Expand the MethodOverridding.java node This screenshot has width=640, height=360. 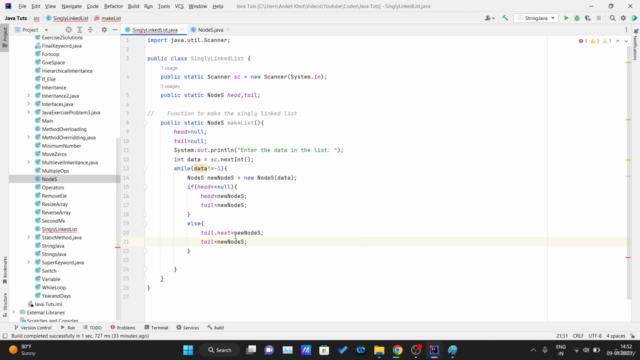tap(29, 138)
